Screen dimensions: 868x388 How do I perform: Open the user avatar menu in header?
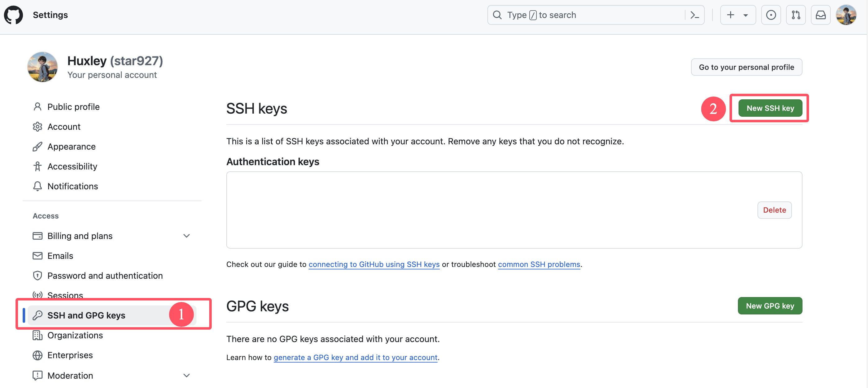[846, 15]
